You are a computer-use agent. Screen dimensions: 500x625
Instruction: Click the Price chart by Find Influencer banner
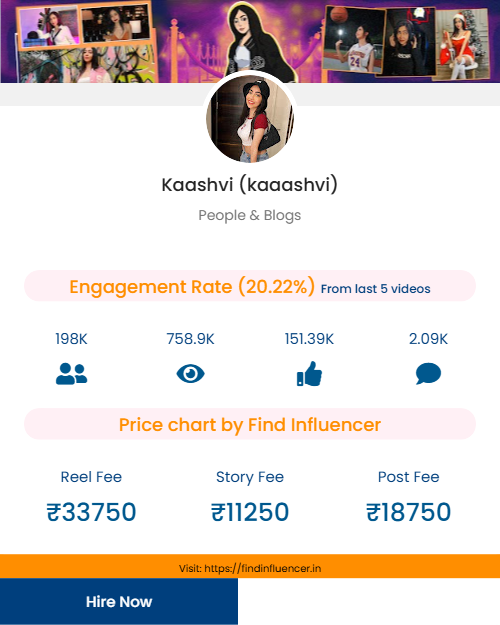click(x=250, y=424)
